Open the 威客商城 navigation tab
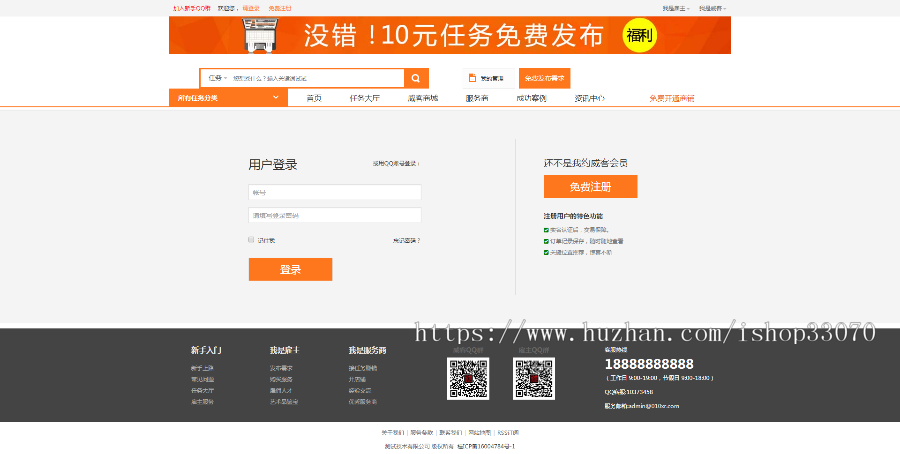The height and width of the screenshot is (454, 900). coord(423,98)
